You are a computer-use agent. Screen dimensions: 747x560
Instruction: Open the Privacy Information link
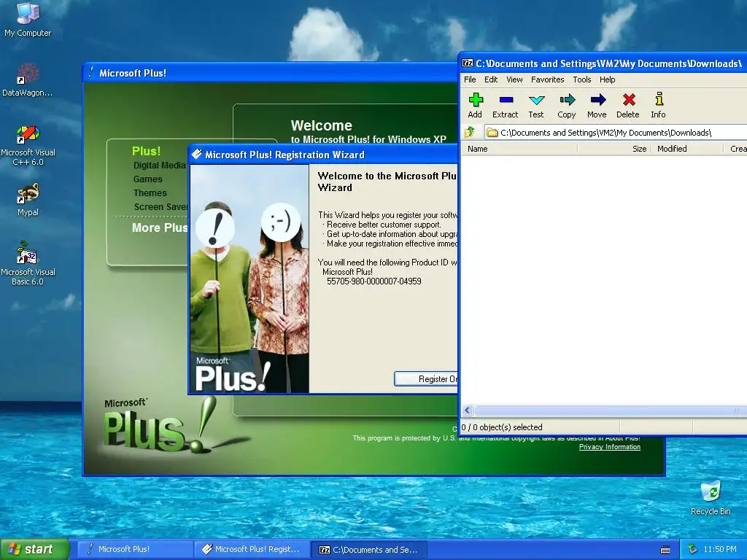click(x=609, y=447)
